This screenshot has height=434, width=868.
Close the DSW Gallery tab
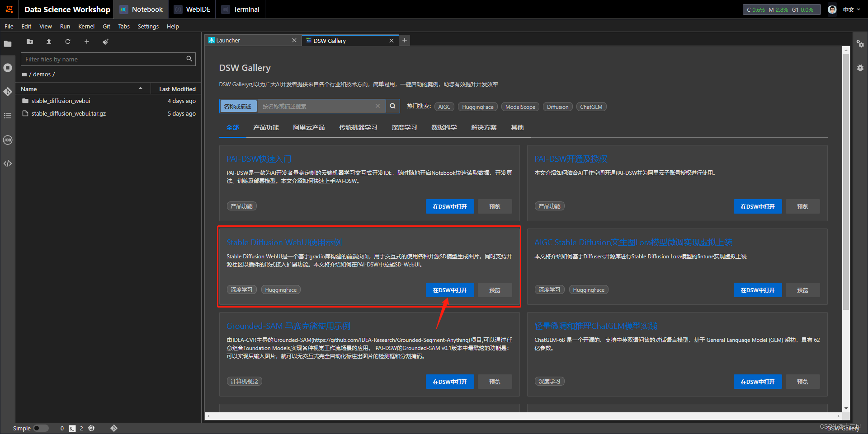click(x=392, y=41)
